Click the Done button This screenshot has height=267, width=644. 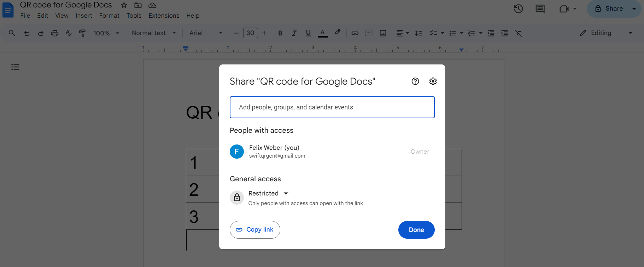416,230
